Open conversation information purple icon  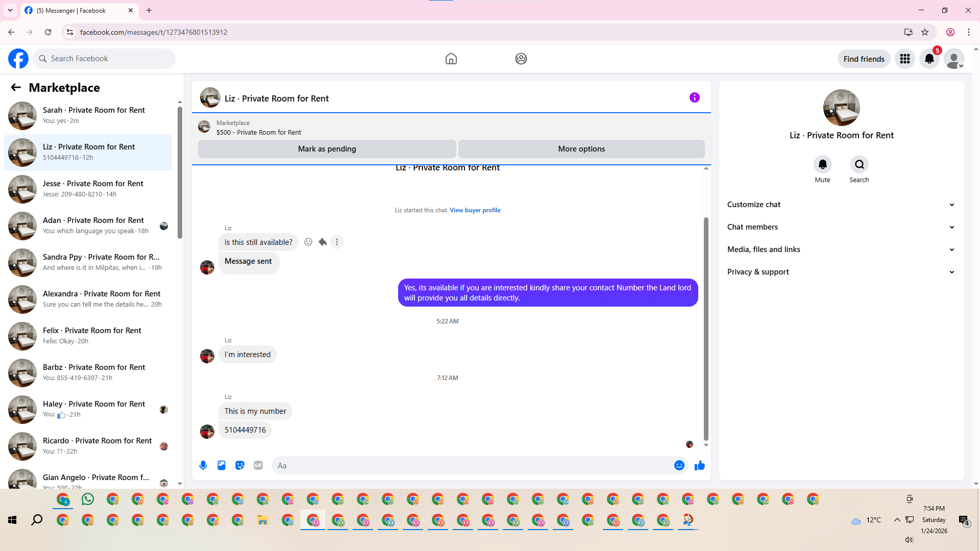(694, 97)
